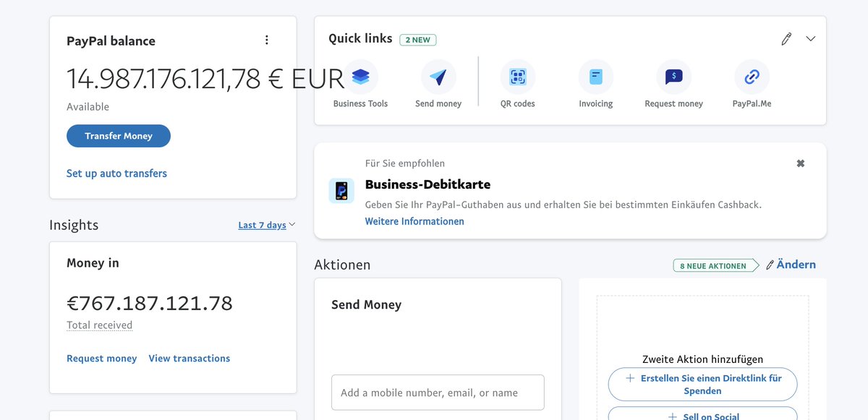Click the Zweite Aktion hinzufügen text
This screenshot has height=420, width=868.
tap(702, 359)
